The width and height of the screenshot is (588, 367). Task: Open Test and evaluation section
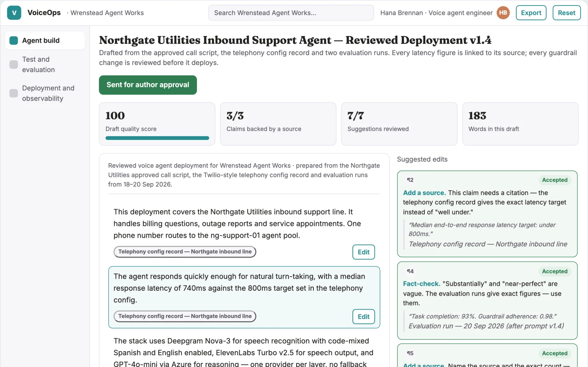pos(45,64)
